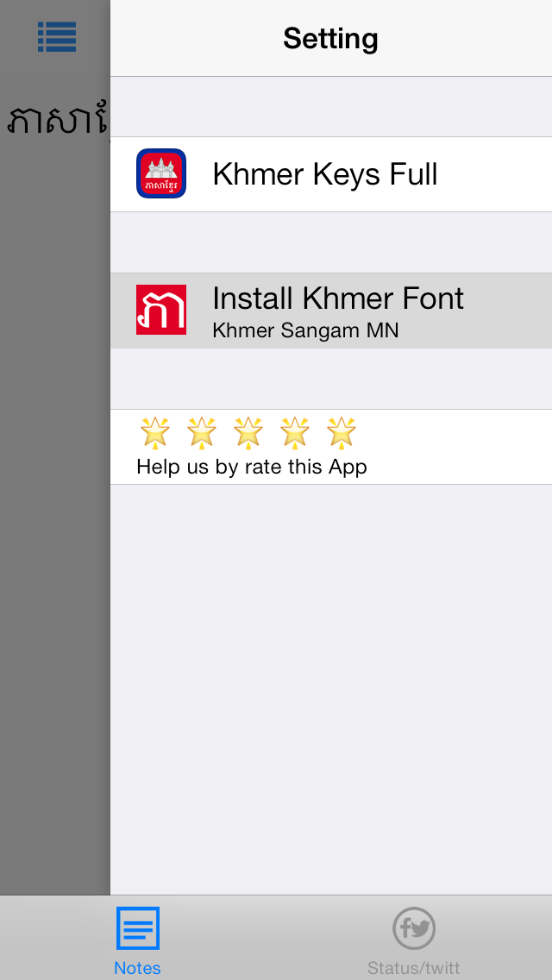Tap the list menu icon at top-left
552x980 pixels.
tap(57, 36)
